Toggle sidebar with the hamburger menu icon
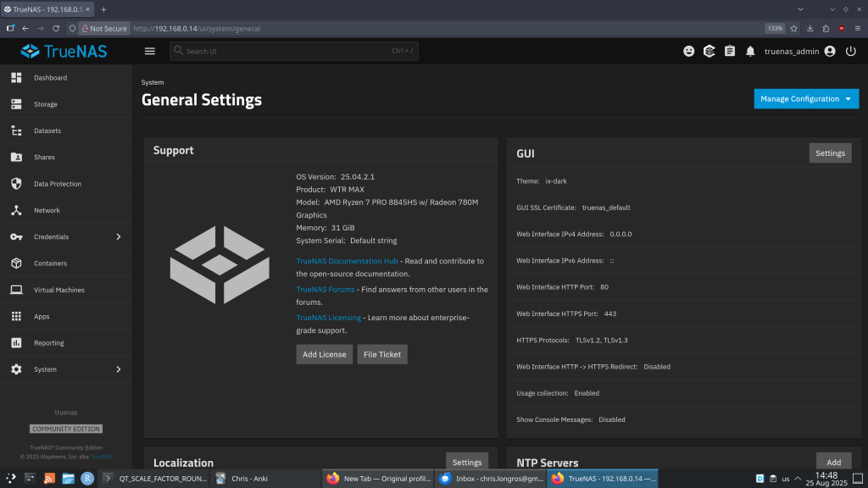This screenshot has height=488, width=868. click(150, 51)
